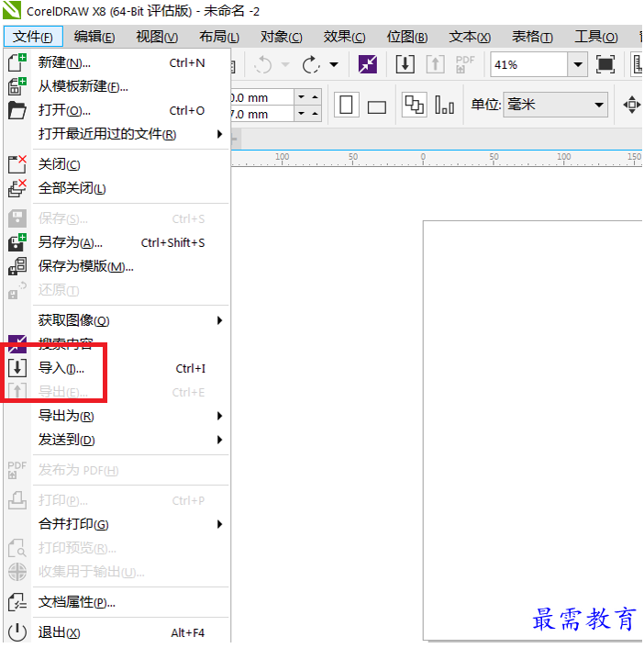Select portrait page orientation
Image resolution: width=644 pixels, height=648 pixels.
pyautogui.click(x=346, y=105)
